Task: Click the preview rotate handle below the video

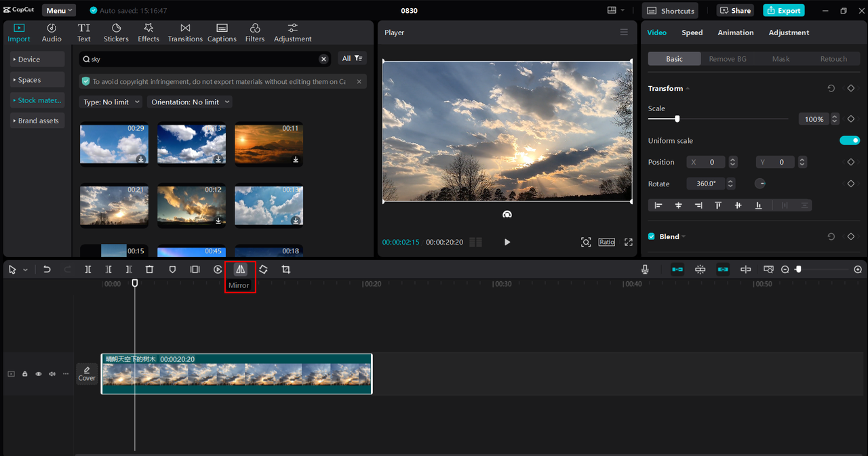Action: pyautogui.click(x=507, y=214)
